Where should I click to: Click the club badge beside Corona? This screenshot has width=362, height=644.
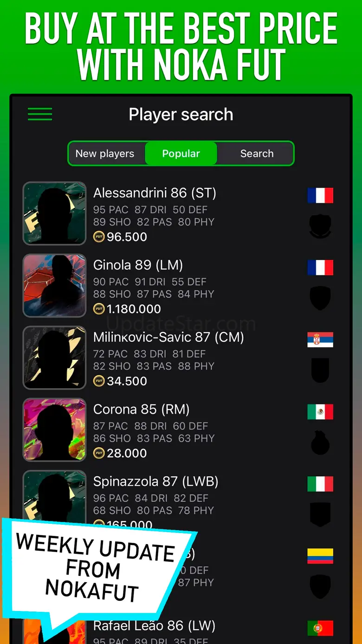320,442
